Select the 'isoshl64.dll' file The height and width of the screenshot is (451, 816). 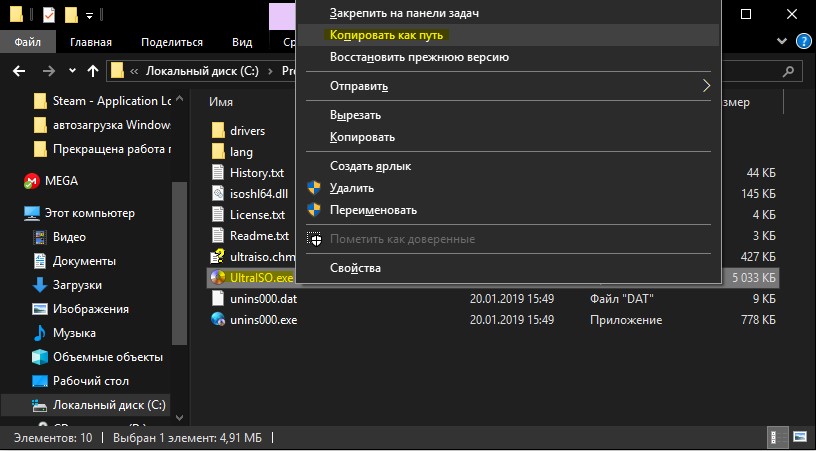pos(258,194)
